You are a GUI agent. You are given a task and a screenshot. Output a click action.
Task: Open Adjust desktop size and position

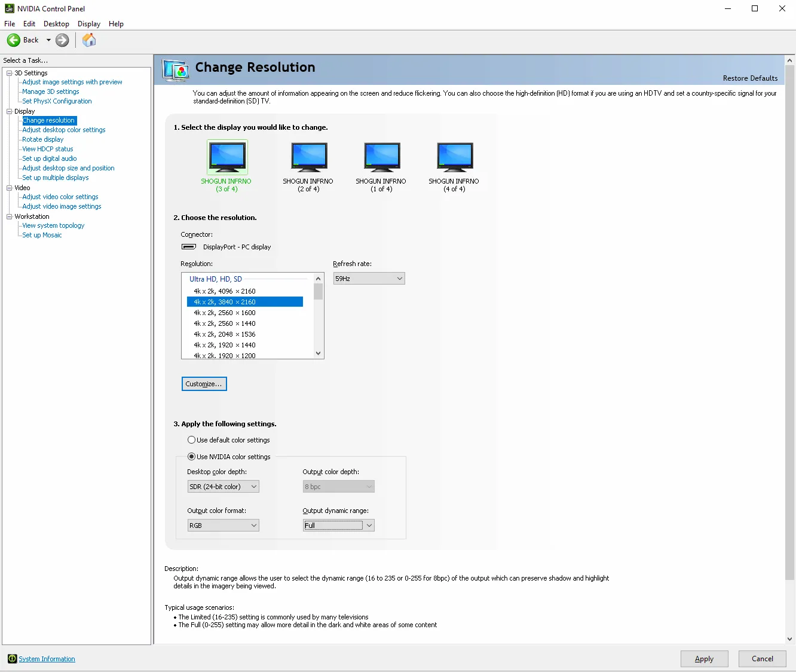tap(68, 168)
